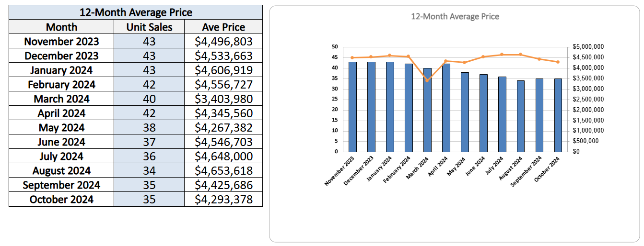Select the "Month" column header

point(61,27)
